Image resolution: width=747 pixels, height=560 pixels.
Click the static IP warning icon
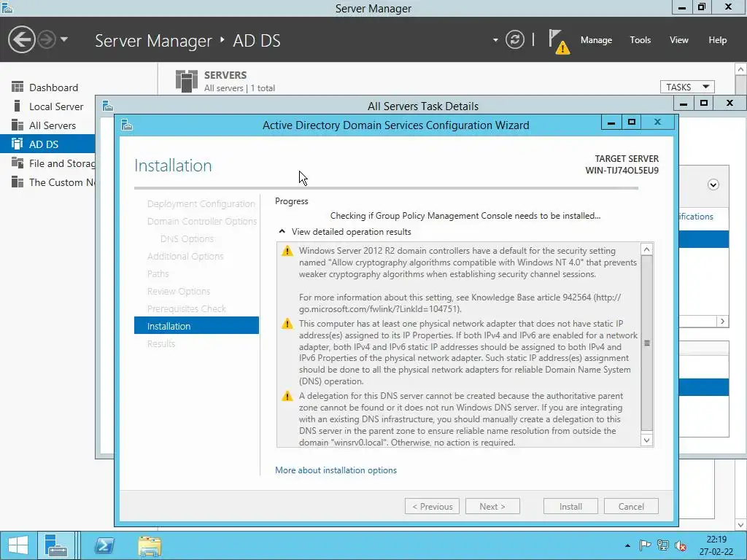(287, 324)
